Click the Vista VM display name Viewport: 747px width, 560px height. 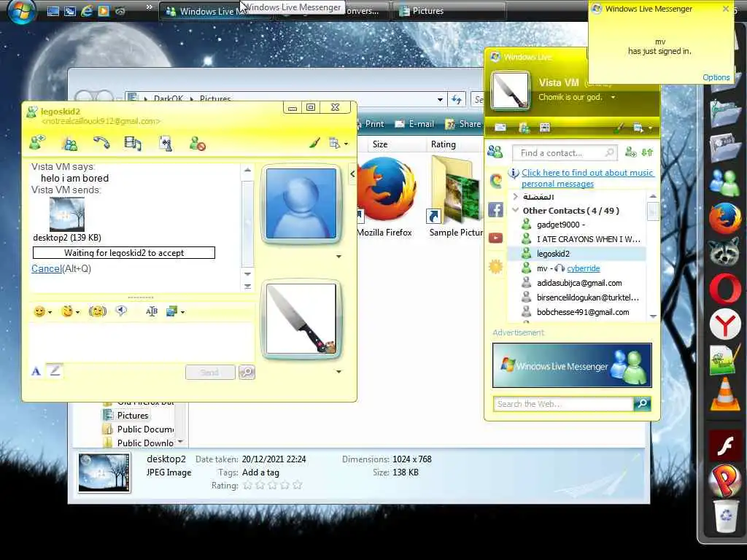(559, 82)
